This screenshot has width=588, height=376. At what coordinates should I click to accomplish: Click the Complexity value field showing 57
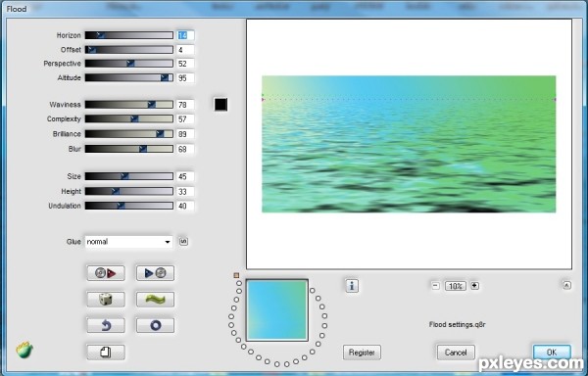[185, 119]
